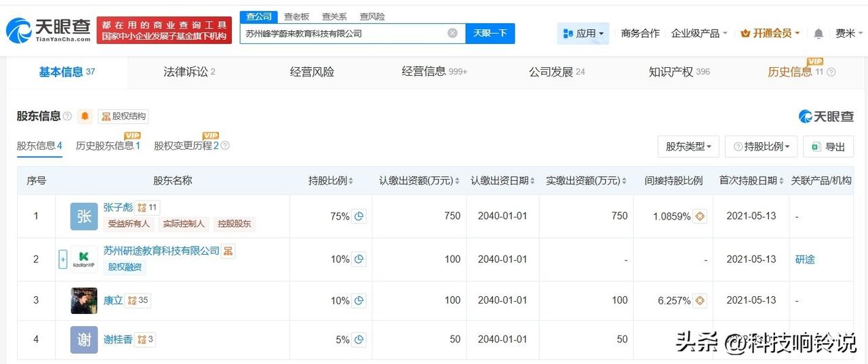Click the 实际控制人 tag

[x=184, y=224]
